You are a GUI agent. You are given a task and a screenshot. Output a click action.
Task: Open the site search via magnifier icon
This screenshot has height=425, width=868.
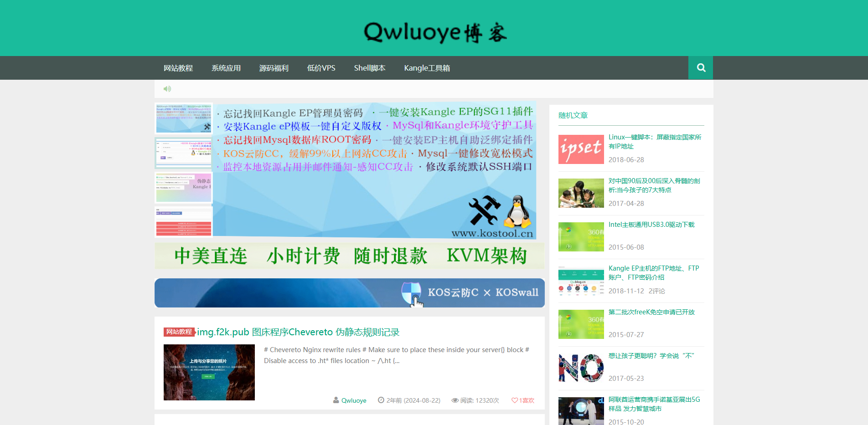coord(700,67)
